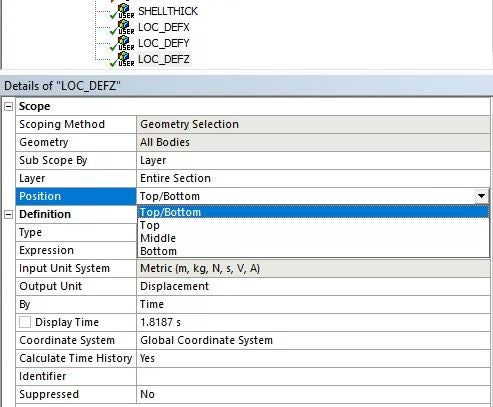
Task: Toggle the Display Time checkbox
Action: [x=25, y=322]
